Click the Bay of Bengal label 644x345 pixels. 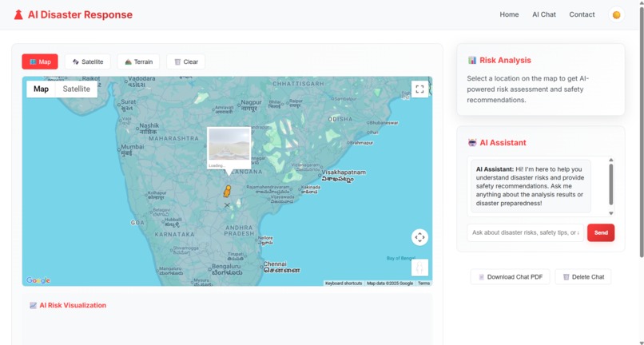401,258
